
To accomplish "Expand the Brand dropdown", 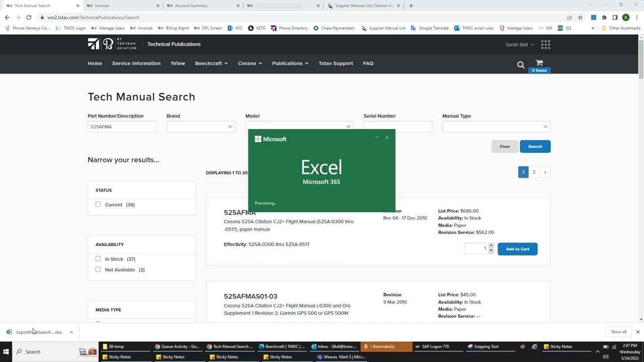I will [201, 127].
